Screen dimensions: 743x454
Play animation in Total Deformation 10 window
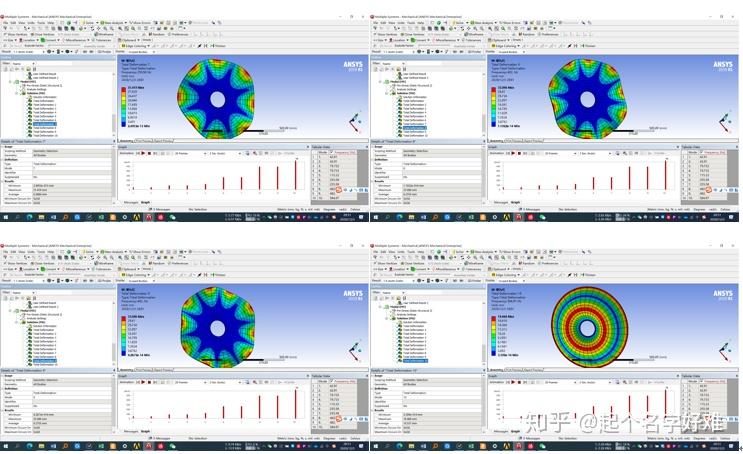tap(513, 382)
